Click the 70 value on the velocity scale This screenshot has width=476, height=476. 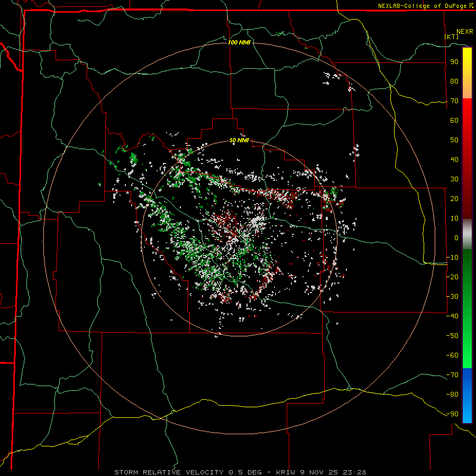(x=454, y=101)
